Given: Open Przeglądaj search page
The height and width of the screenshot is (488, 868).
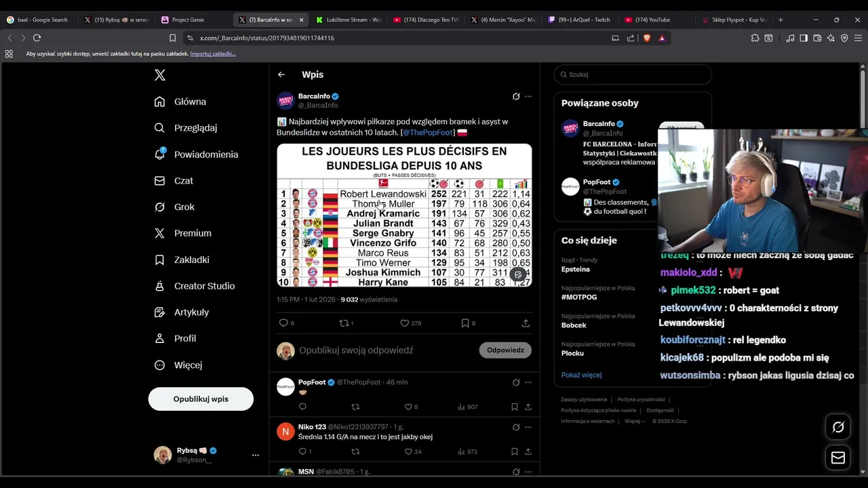Looking at the screenshot, I should click(x=186, y=128).
